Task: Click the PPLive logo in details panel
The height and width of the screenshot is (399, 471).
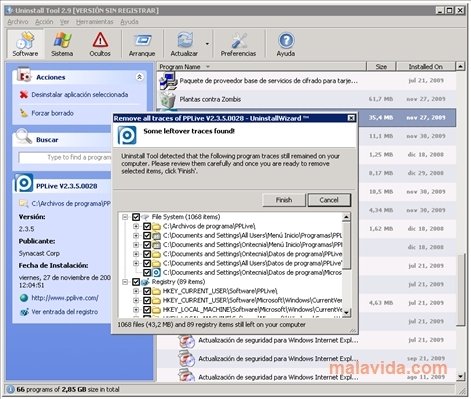Action: pyautogui.click(x=23, y=183)
